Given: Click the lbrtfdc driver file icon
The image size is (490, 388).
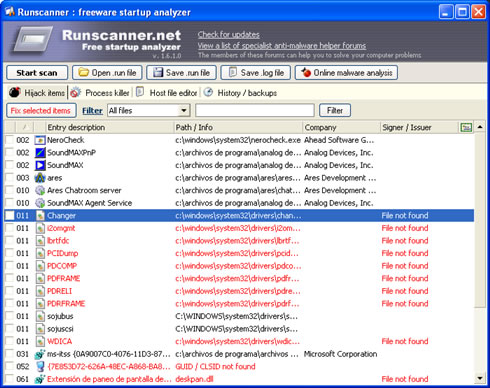Looking at the screenshot, I should 40,241.
